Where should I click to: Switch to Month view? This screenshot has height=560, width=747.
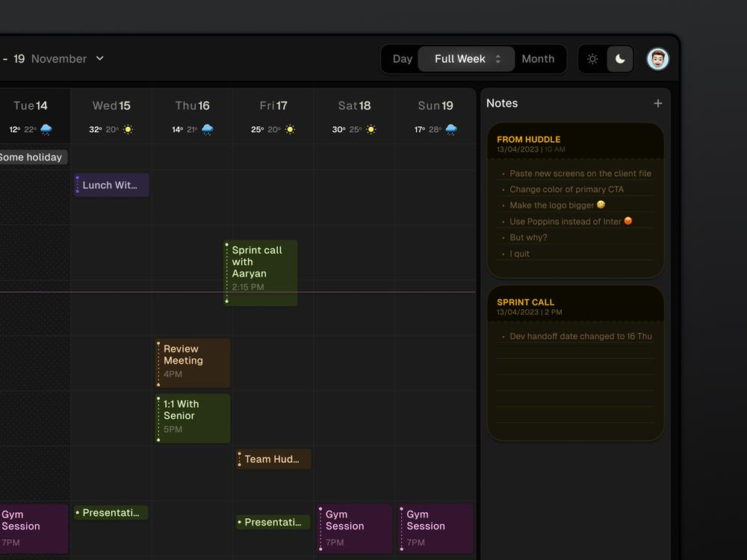(x=538, y=59)
